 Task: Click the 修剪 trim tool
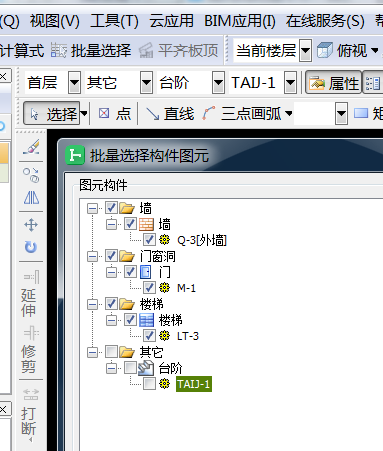click(29, 350)
